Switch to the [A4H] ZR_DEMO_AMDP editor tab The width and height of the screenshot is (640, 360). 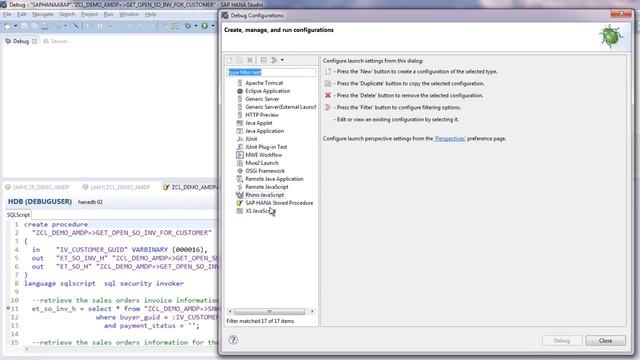(x=37, y=187)
